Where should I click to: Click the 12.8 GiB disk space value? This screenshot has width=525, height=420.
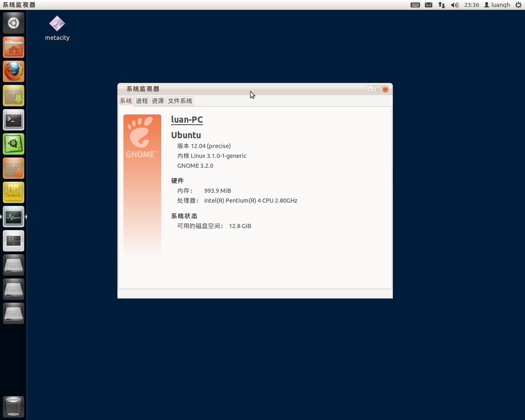pyautogui.click(x=240, y=226)
